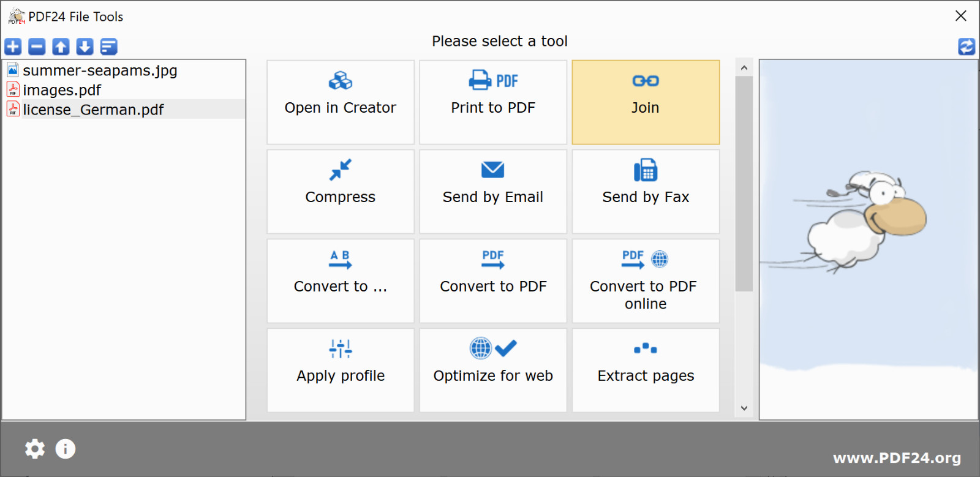Add a file with the plus icon

(x=13, y=47)
